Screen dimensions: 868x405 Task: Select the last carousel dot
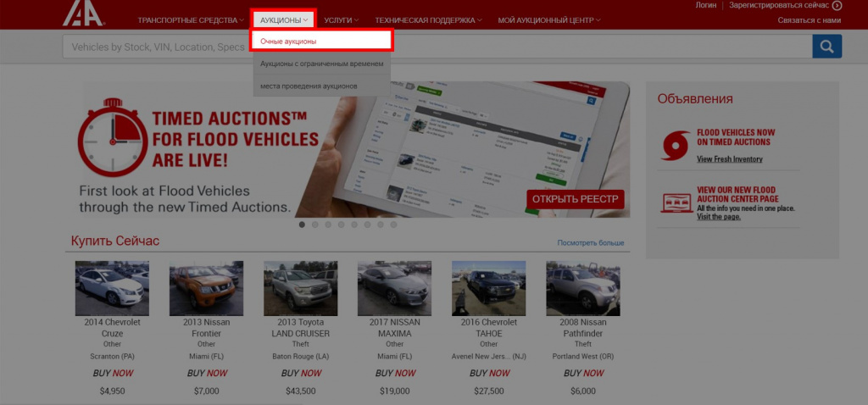[x=393, y=225]
